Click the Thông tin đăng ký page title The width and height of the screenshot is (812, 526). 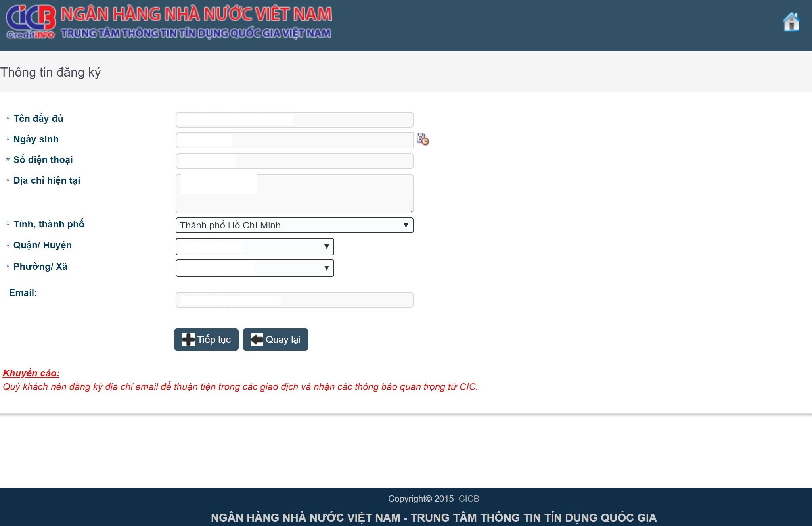pos(50,73)
